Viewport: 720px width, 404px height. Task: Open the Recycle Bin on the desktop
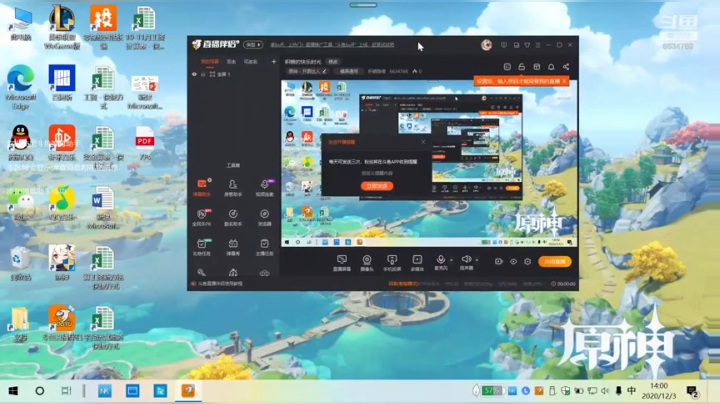tap(19, 264)
